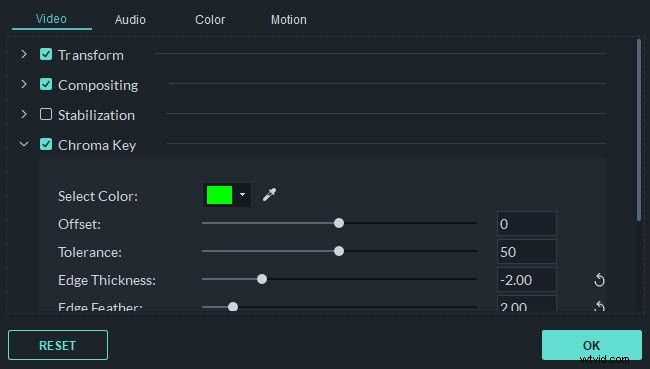Image resolution: width=650 pixels, height=369 pixels.
Task: Reset Edge Thickness with the undo arrow
Action: point(599,280)
